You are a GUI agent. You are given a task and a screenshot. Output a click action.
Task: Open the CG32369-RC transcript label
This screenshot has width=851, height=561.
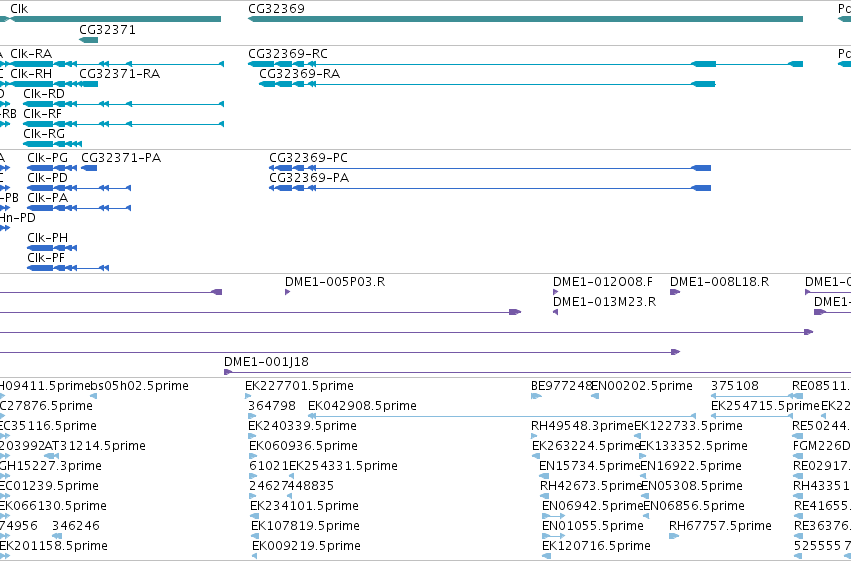288,54
